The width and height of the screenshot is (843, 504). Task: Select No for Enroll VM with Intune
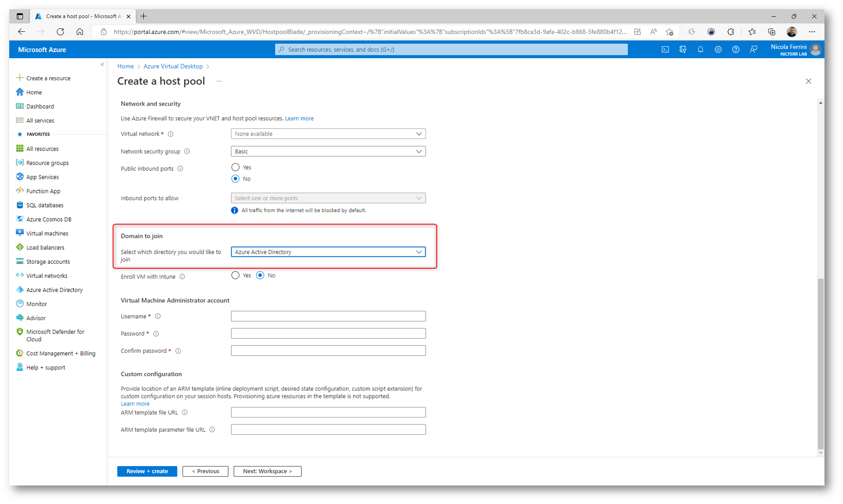[260, 275]
